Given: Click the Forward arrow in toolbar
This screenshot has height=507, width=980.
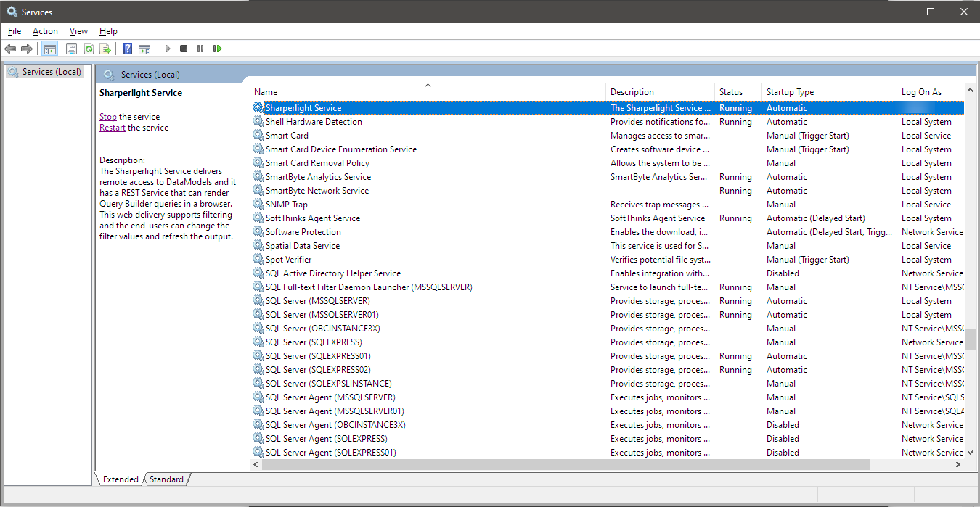Looking at the screenshot, I should 27,49.
